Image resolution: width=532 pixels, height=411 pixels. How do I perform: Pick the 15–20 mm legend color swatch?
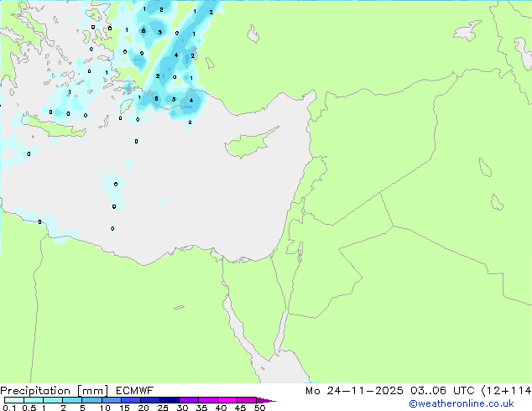click(130, 400)
